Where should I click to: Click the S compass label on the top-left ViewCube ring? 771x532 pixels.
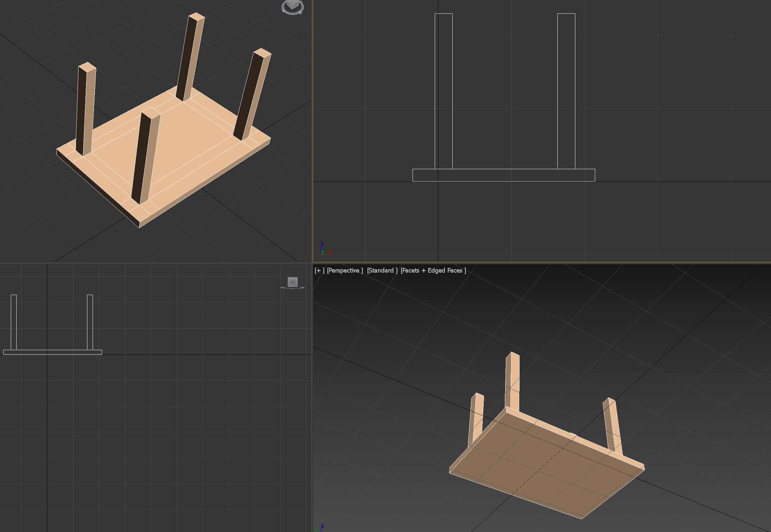pos(300,2)
